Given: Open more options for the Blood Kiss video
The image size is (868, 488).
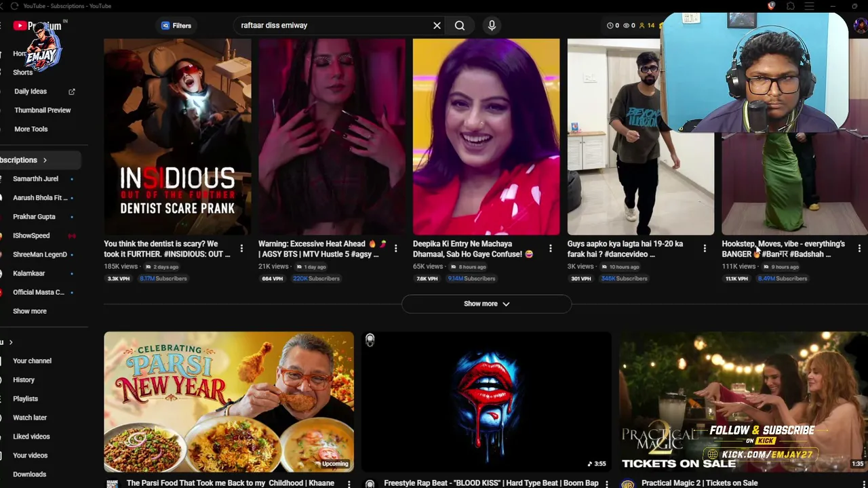Looking at the screenshot, I should click(607, 484).
